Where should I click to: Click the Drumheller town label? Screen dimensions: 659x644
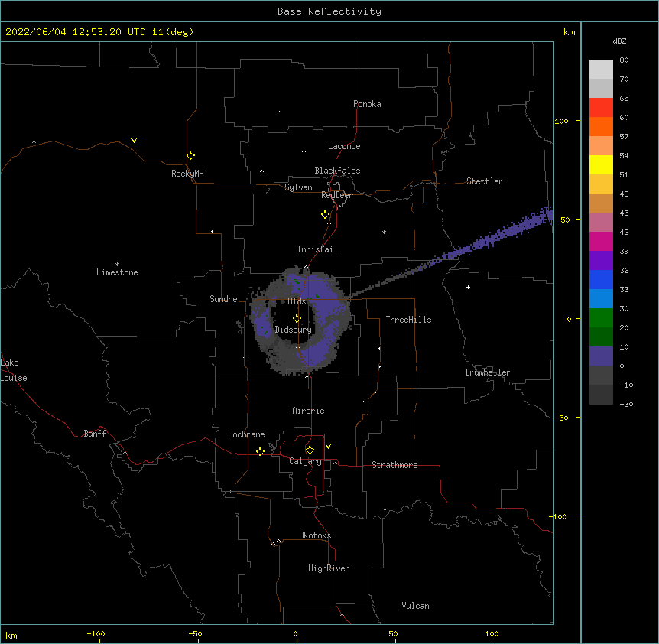pyautogui.click(x=488, y=372)
